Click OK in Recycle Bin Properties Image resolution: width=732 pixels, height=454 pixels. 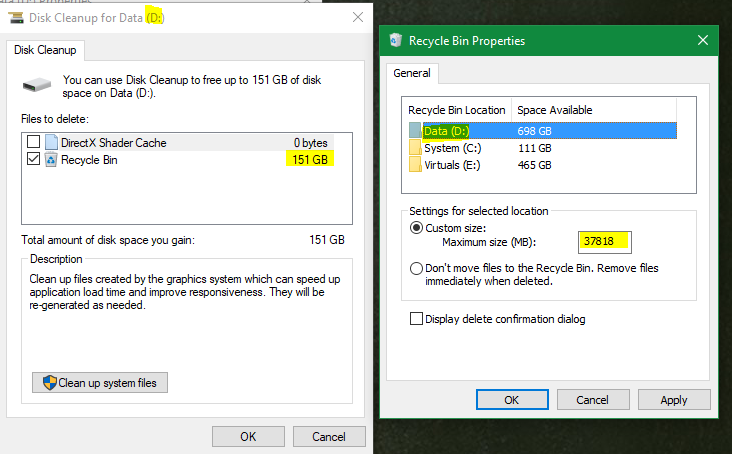tap(512, 400)
